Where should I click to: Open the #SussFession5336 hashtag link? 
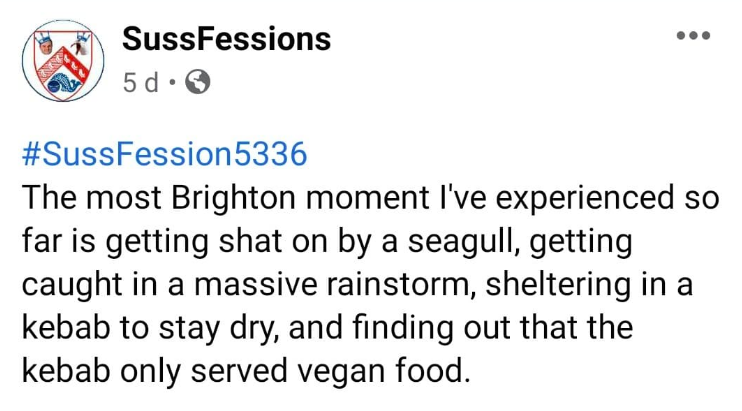click(165, 154)
